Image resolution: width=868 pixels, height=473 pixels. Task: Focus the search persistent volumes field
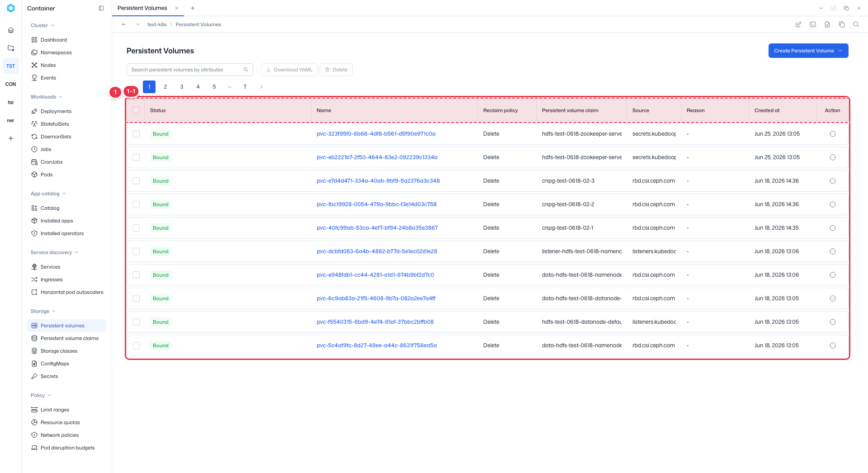pos(190,70)
